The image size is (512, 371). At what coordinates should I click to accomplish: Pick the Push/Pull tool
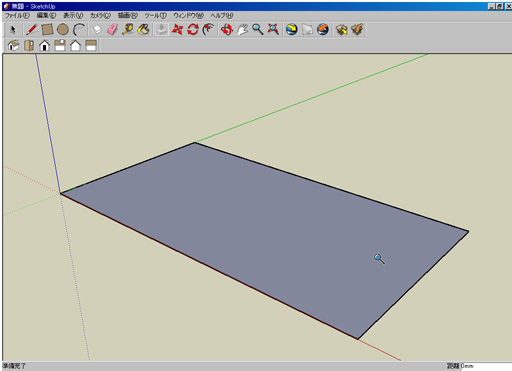[162, 30]
